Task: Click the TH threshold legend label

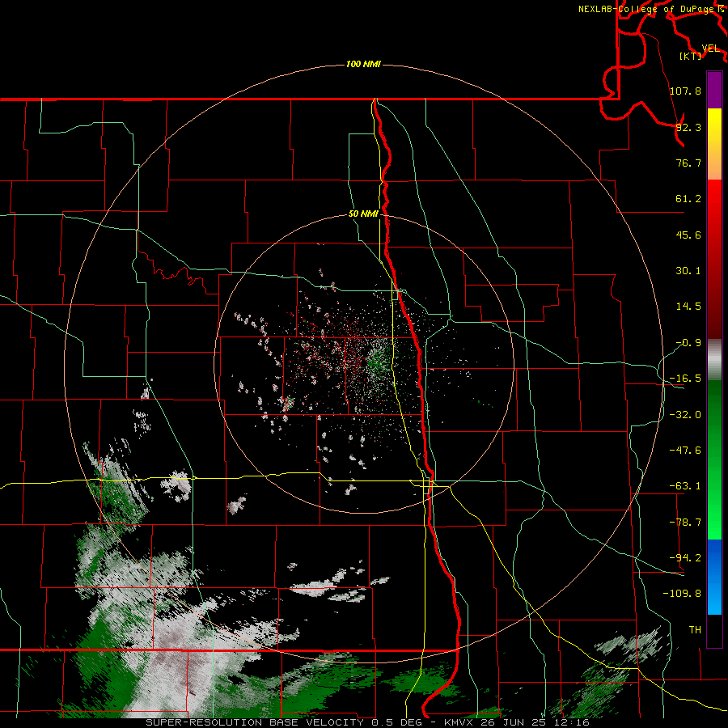Action: [695, 630]
